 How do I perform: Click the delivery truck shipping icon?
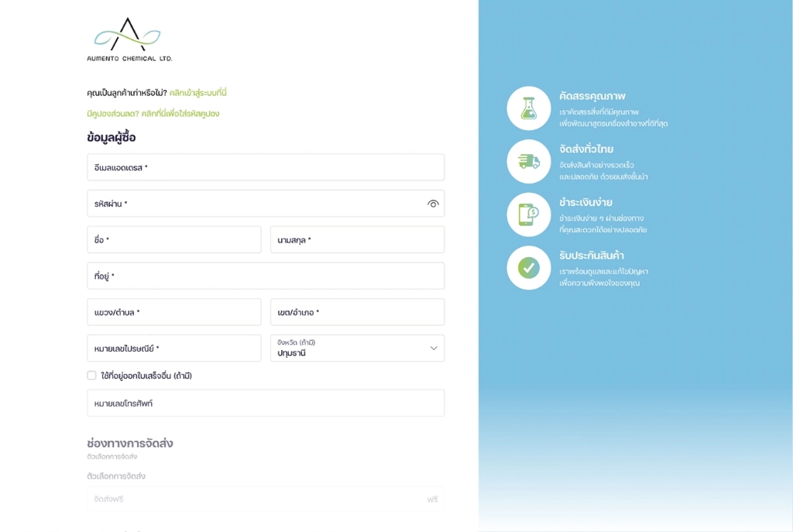(x=528, y=161)
